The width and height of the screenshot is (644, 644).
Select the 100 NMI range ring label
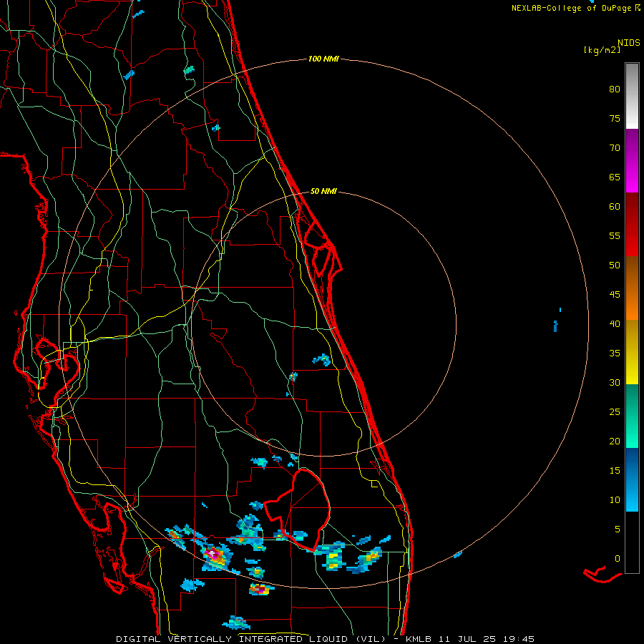coord(323,59)
